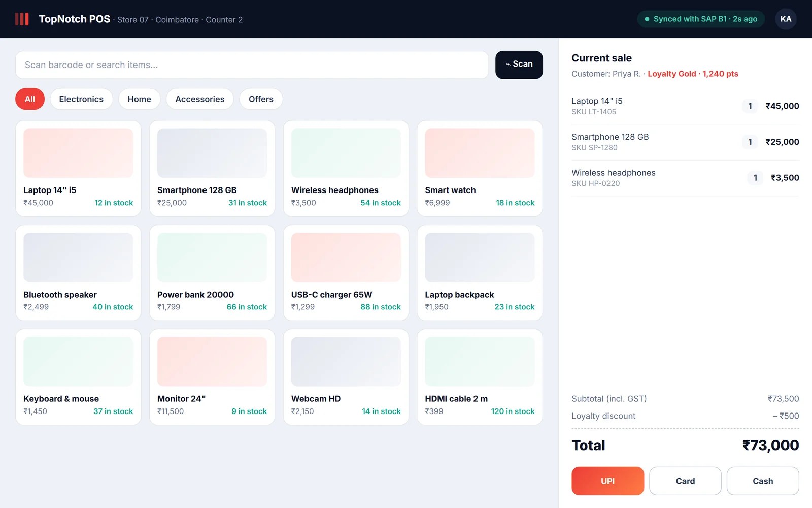Add the Laptop 14" i5 product card
Image resolution: width=812 pixels, height=508 pixels.
(78, 168)
